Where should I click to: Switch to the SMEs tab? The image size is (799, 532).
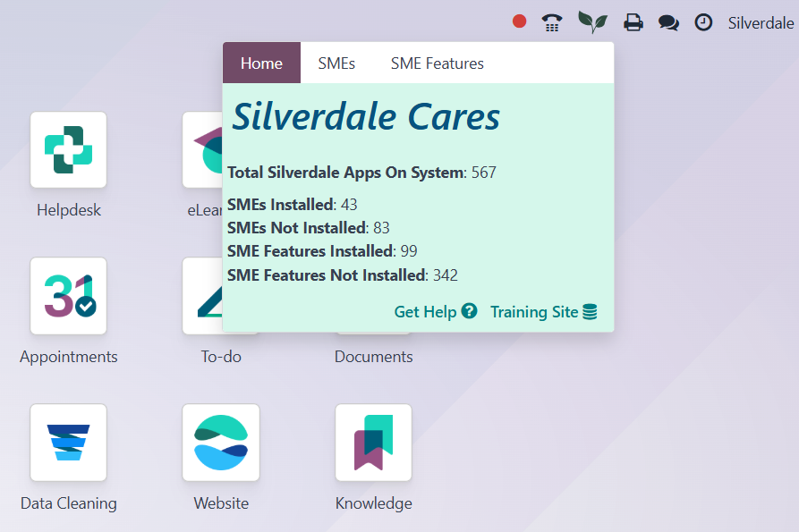[336, 63]
